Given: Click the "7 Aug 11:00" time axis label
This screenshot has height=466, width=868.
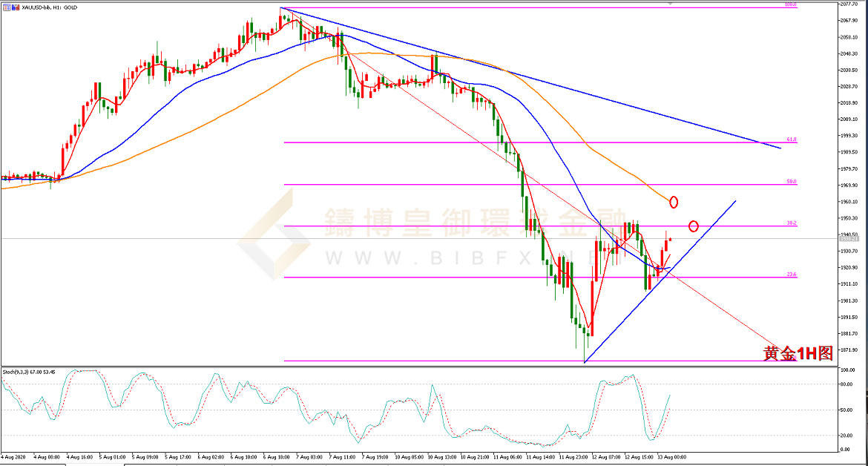Looking at the screenshot, I should point(342,457).
